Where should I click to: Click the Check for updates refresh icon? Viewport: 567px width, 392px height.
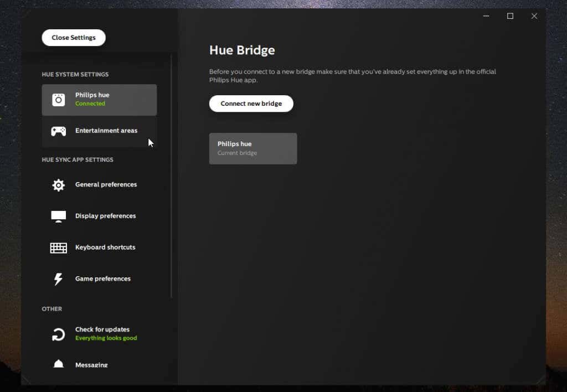click(58, 333)
